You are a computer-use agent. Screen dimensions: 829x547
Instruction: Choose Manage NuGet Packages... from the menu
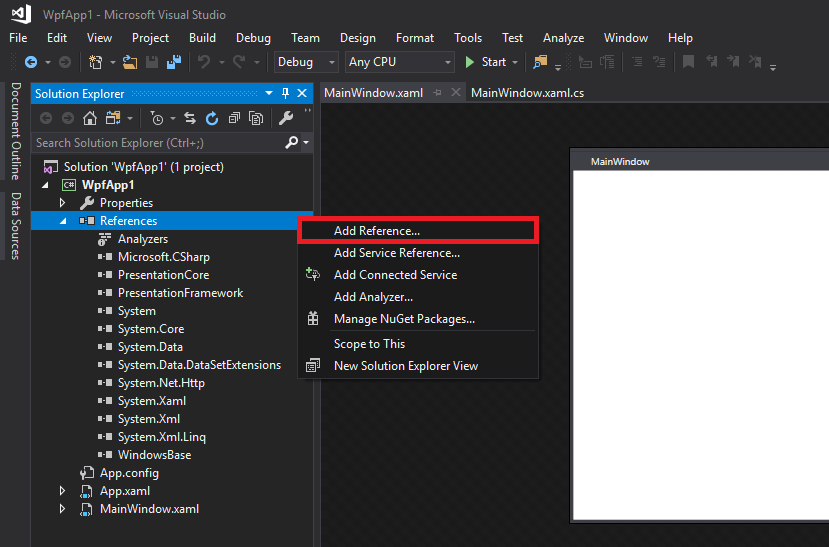point(404,319)
